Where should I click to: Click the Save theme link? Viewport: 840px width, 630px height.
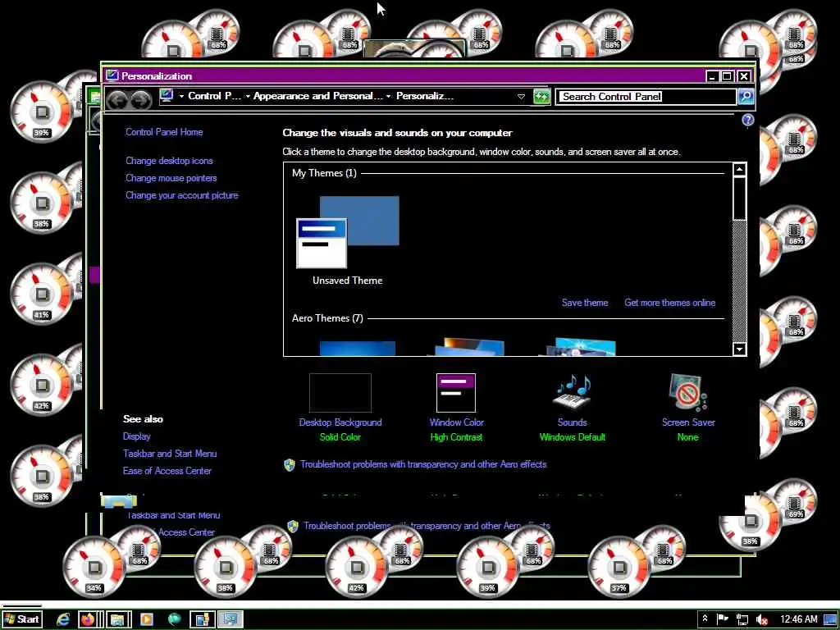[x=584, y=303]
